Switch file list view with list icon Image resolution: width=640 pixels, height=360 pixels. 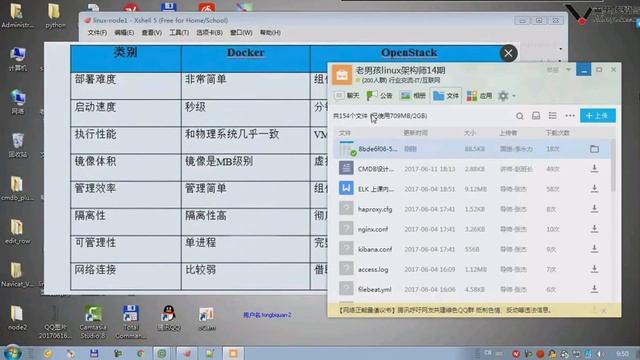[x=552, y=116]
